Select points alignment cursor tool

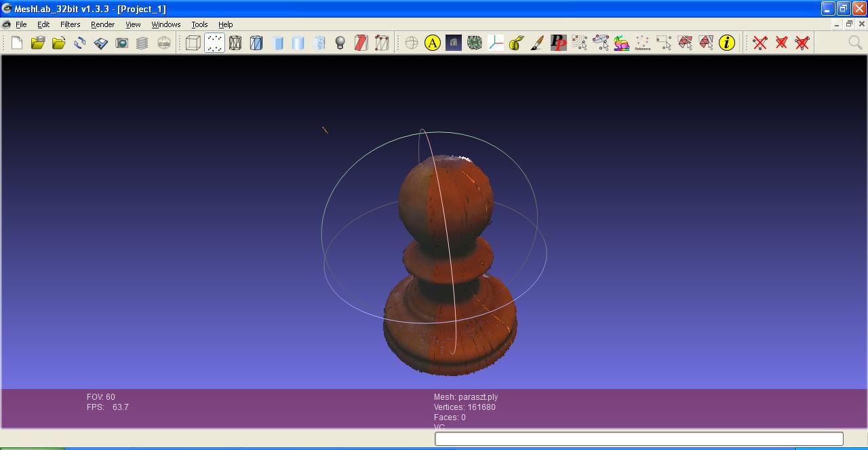pos(580,43)
